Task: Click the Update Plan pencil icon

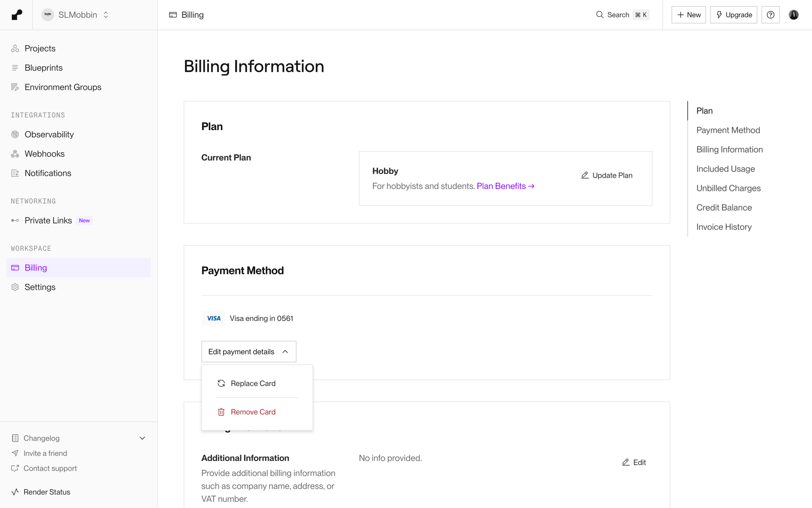Action: [x=585, y=175]
